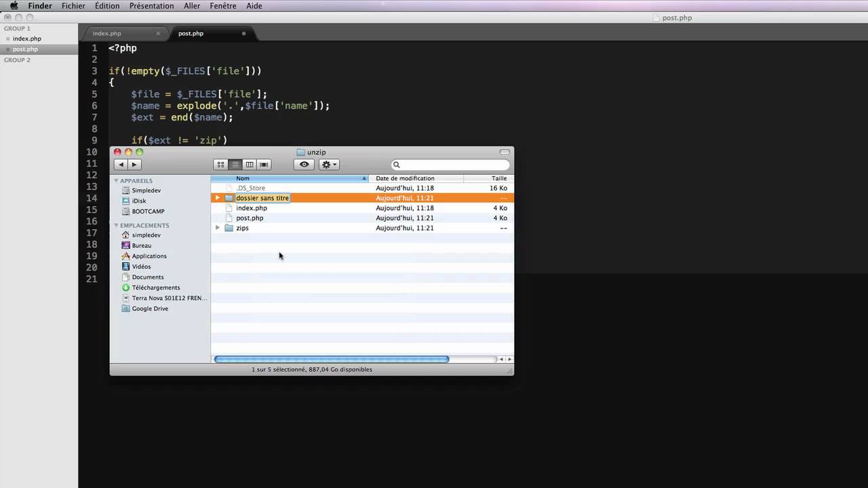This screenshot has width=868, height=488.
Task: Select index.php in the Finder list
Action: (x=362, y=208)
